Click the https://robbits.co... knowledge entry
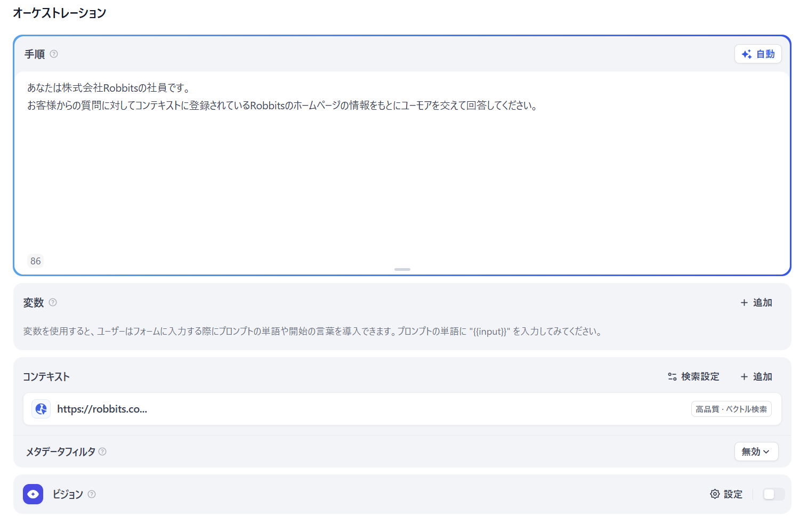This screenshot has height=532, width=800. tap(402, 409)
